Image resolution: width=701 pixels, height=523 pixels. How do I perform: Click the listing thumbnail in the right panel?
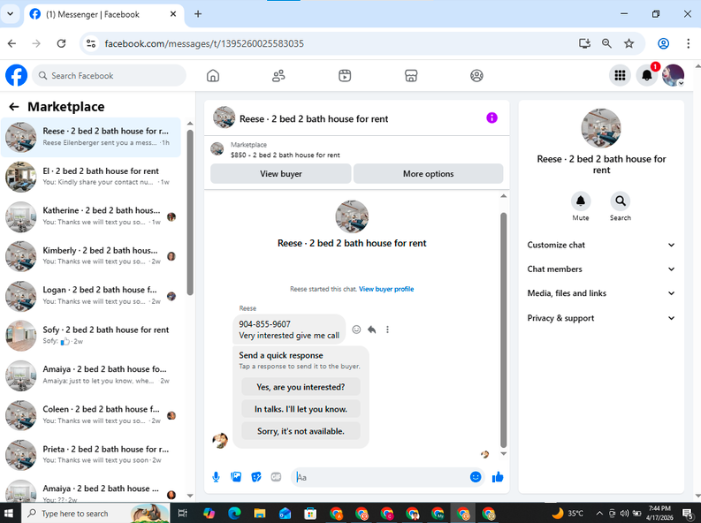point(601,128)
